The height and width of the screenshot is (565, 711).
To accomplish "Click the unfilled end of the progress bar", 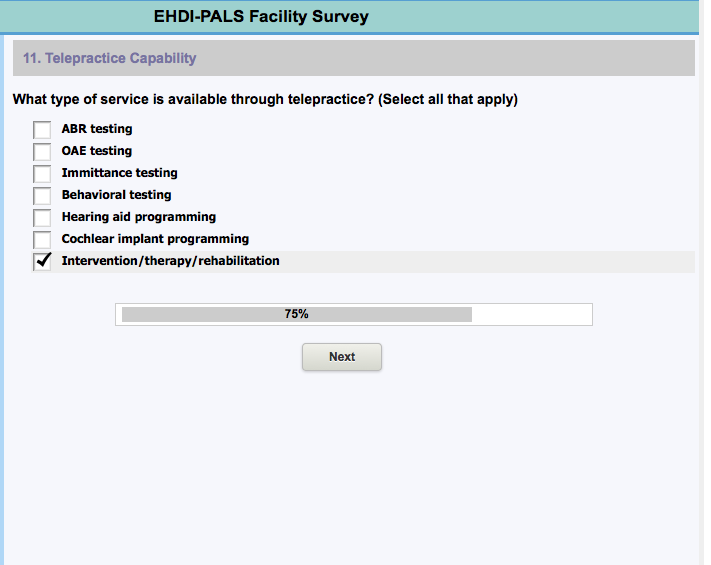I will [530, 314].
